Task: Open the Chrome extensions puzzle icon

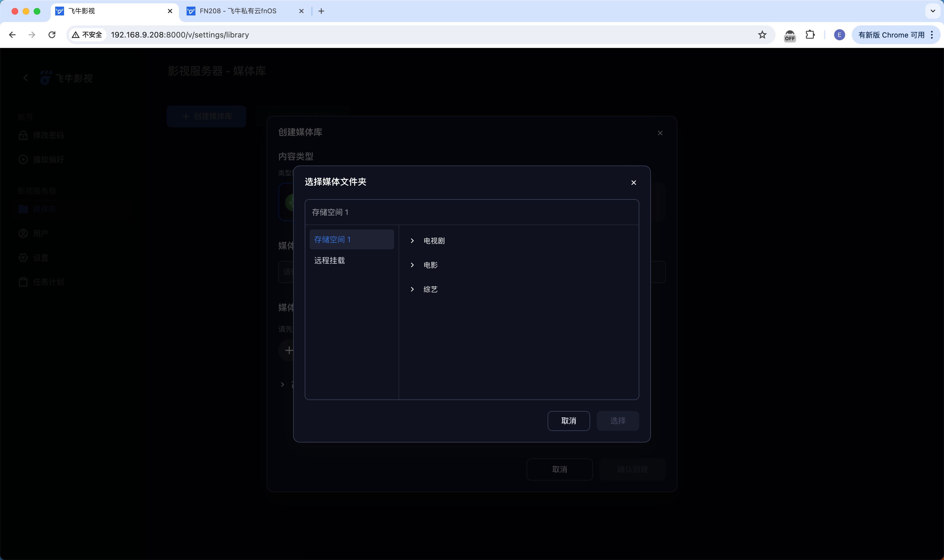Action: pyautogui.click(x=810, y=35)
